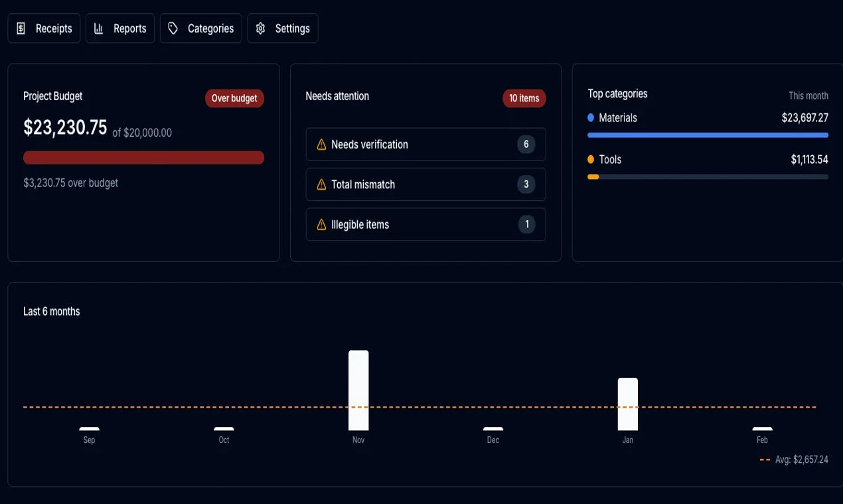
Task: Open the Total mismatch row
Action: click(x=425, y=184)
